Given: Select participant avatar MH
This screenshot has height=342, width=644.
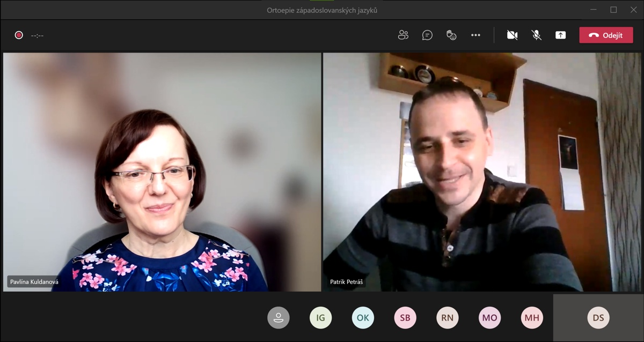Looking at the screenshot, I should [532, 318].
